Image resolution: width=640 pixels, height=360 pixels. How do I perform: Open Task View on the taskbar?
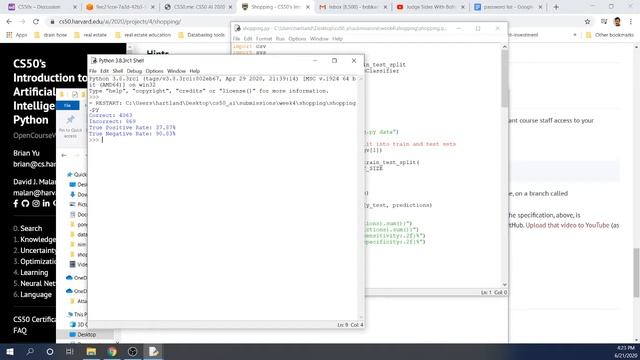70,351
